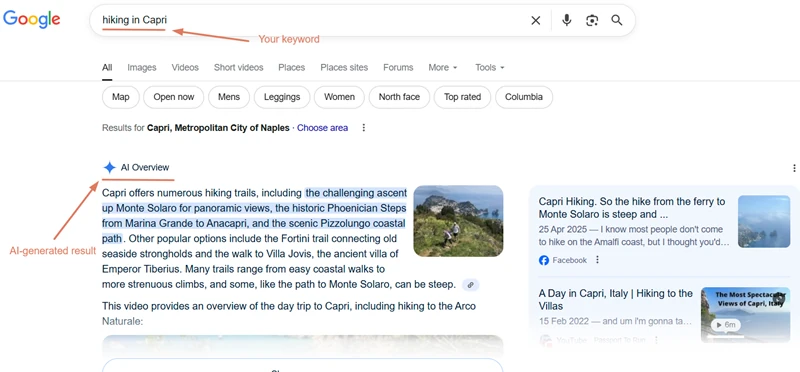Select the Top rated filter chip
Screen dimensions: 800x372
[x=462, y=97]
